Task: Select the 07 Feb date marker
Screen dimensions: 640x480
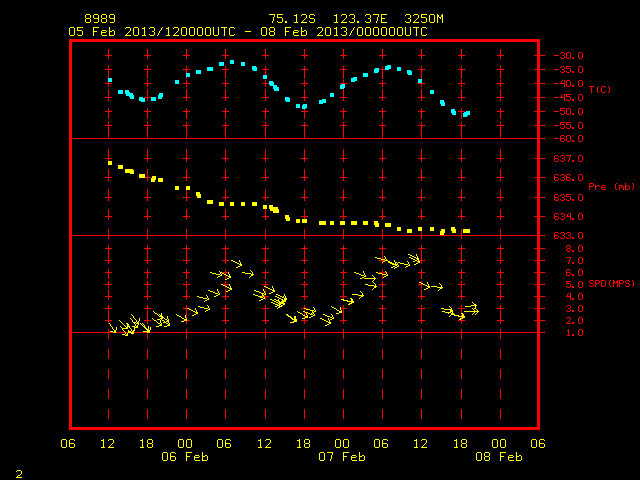Action: 342,457
